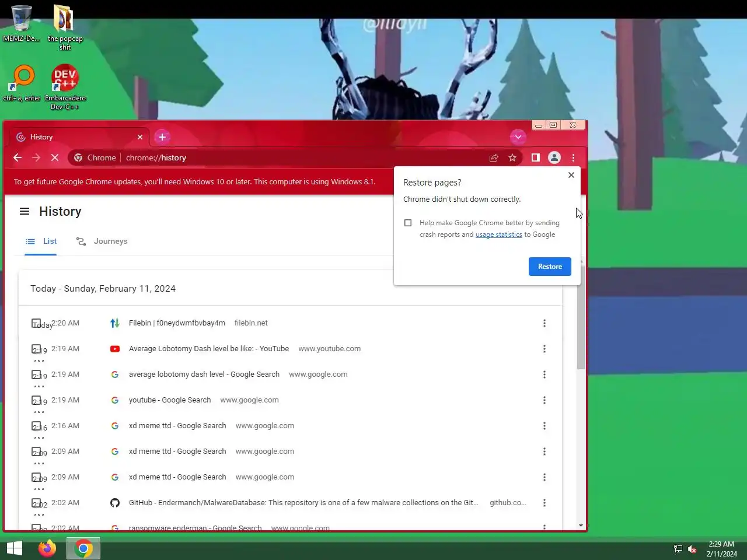Open the muted volume tray icon
The image size is (747, 560).
(692, 549)
